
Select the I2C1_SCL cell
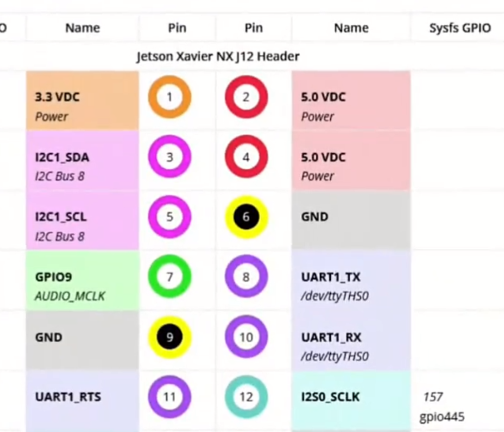click(82, 220)
